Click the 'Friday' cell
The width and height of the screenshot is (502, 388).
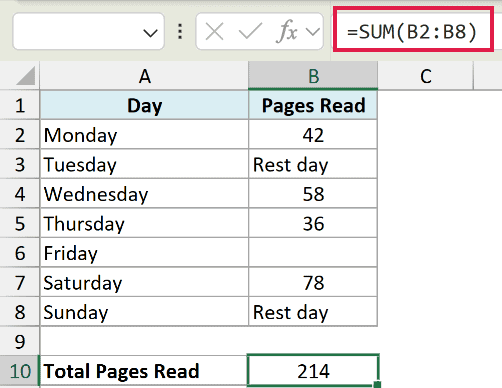pyautogui.click(x=144, y=253)
